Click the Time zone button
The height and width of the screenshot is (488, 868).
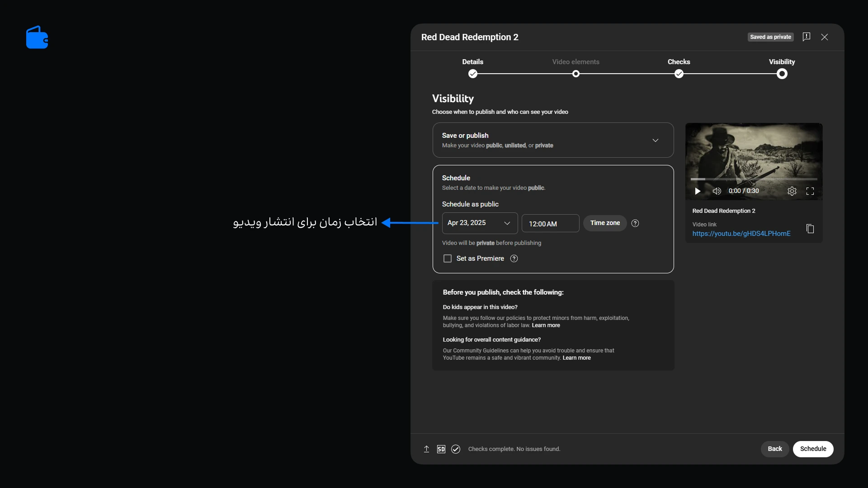point(604,223)
